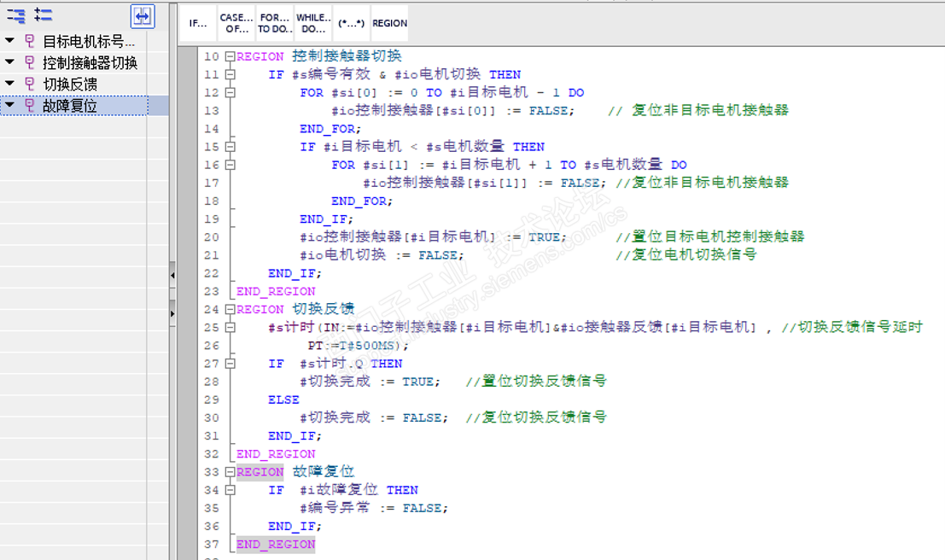The height and width of the screenshot is (560, 945).
Task: Click the right splitter expand arrow
Action: pos(172,313)
